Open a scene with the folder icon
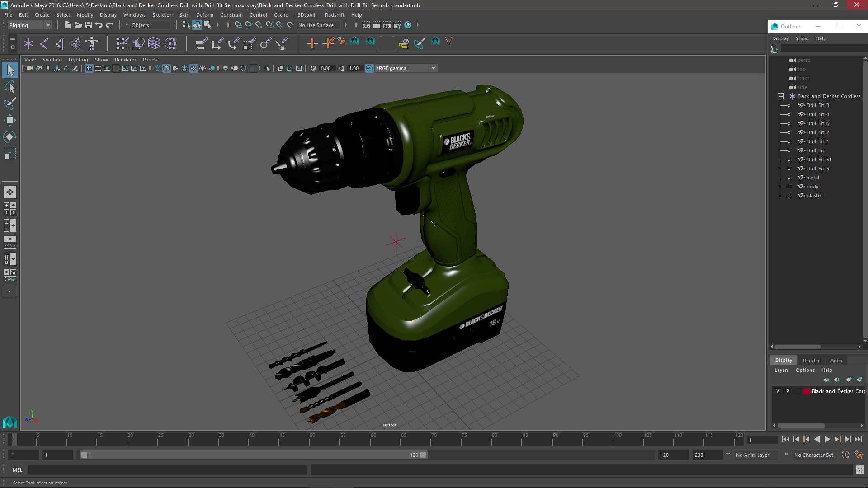 (78, 25)
